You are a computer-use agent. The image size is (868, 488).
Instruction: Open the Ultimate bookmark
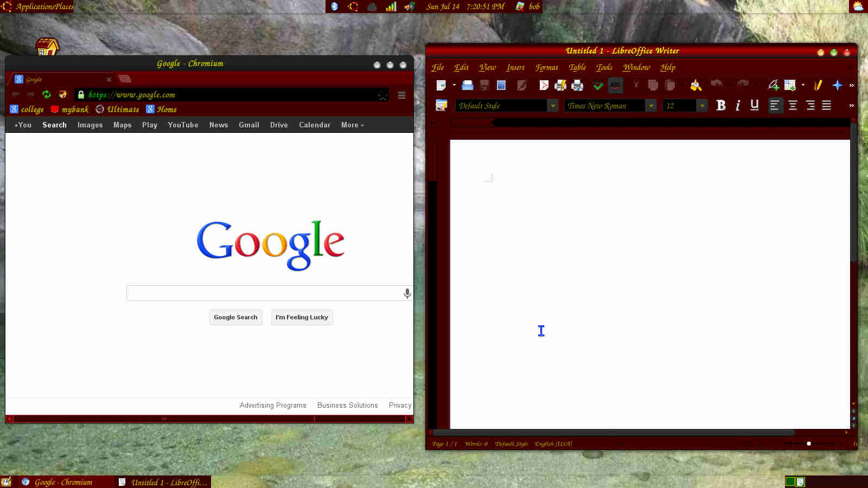(117, 109)
